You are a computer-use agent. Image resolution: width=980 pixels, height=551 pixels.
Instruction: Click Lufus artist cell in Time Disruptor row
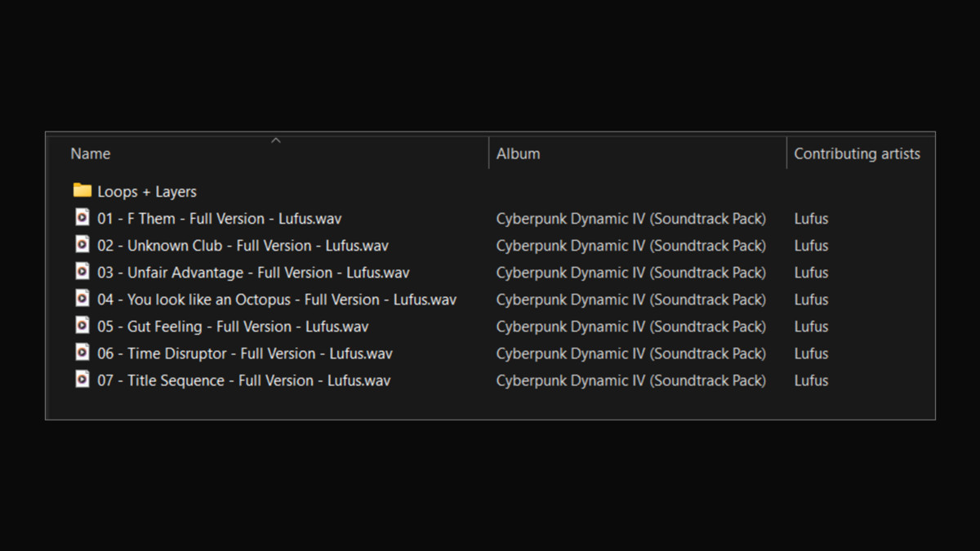tap(811, 353)
